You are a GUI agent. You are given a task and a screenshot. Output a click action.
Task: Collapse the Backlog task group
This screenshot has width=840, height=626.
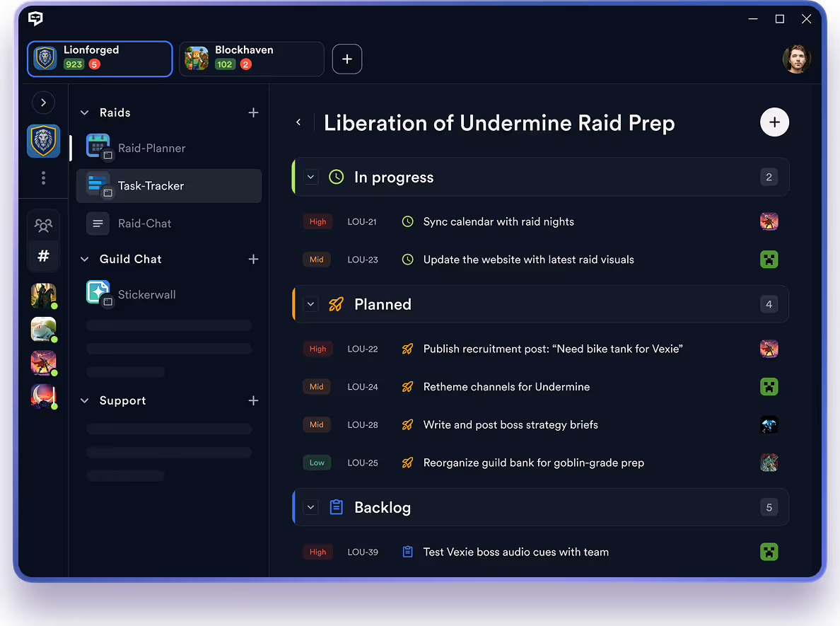[x=311, y=507]
